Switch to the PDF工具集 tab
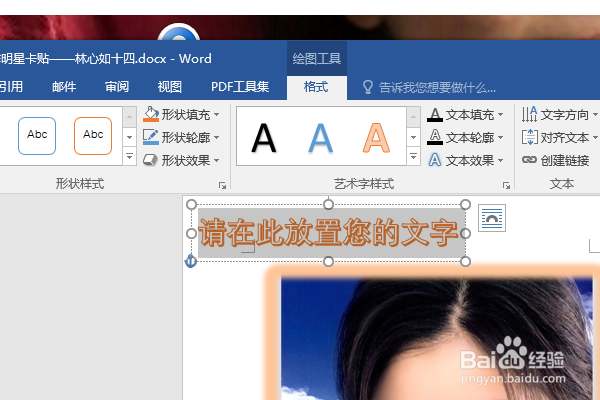The image size is (600, 400). pyautogui.click(x=240, y=87)
